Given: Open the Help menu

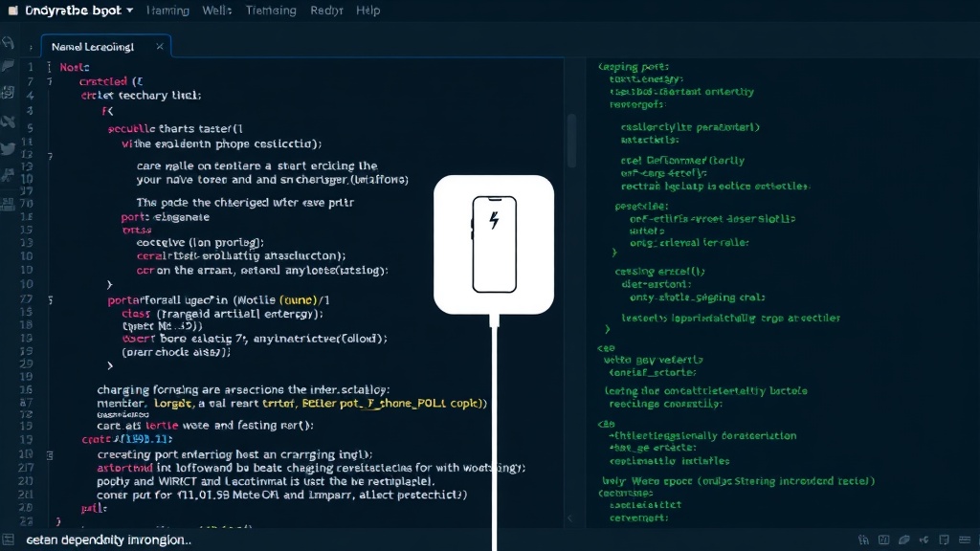Looking at the screenshot, I should pos(368,11).
